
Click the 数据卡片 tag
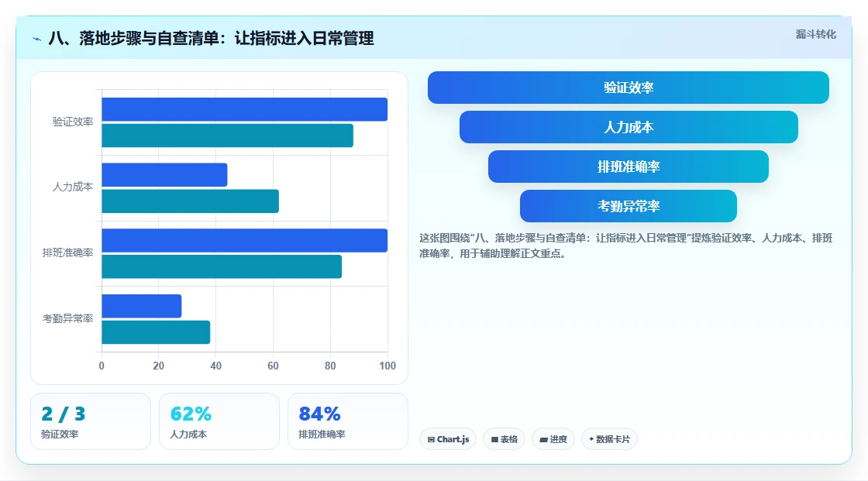(x=609, y=439)
